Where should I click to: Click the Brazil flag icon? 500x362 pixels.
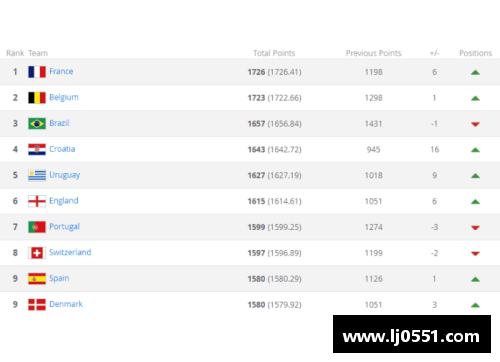point(37,124)
